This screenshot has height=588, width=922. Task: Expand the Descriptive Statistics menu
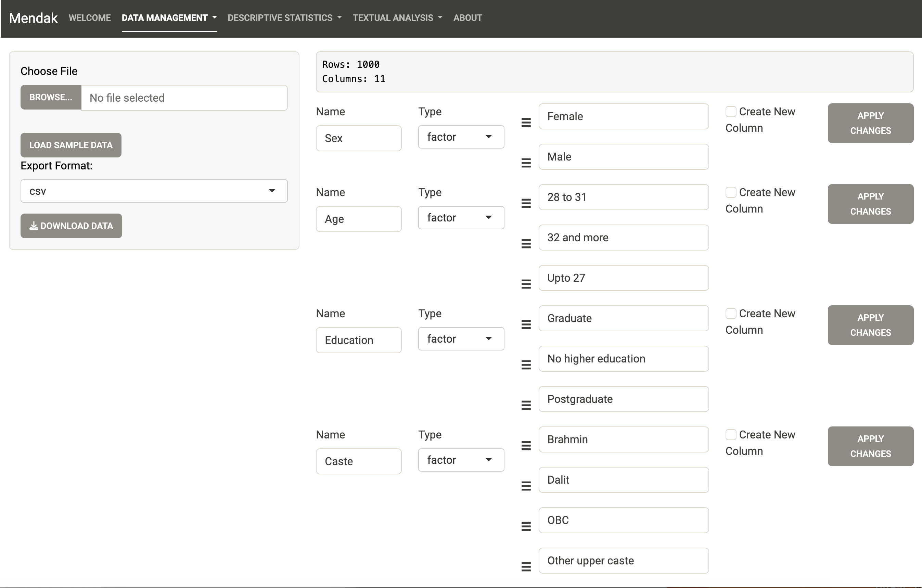point(284,18)
